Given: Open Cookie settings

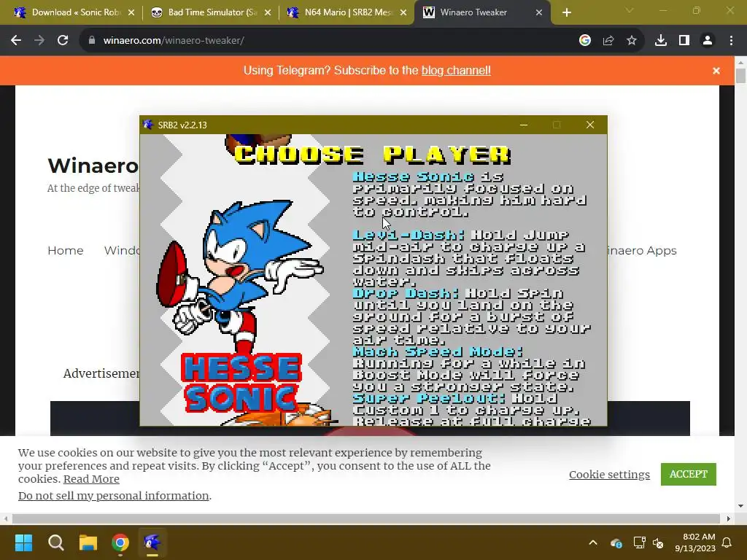Looking at the screenshot, I should pyautogui.click(x=609, y=475).
